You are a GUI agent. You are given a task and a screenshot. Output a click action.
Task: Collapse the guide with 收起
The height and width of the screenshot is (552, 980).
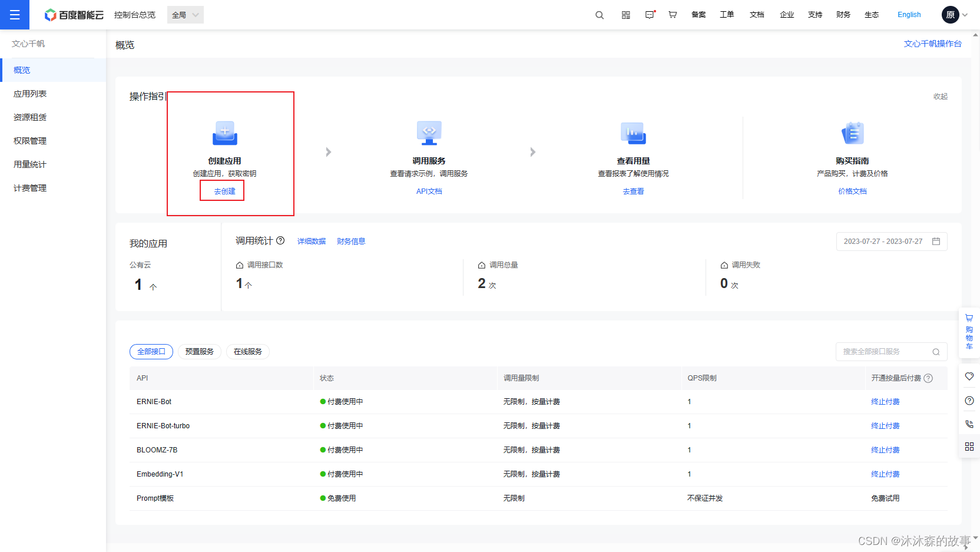click(941, 97)
